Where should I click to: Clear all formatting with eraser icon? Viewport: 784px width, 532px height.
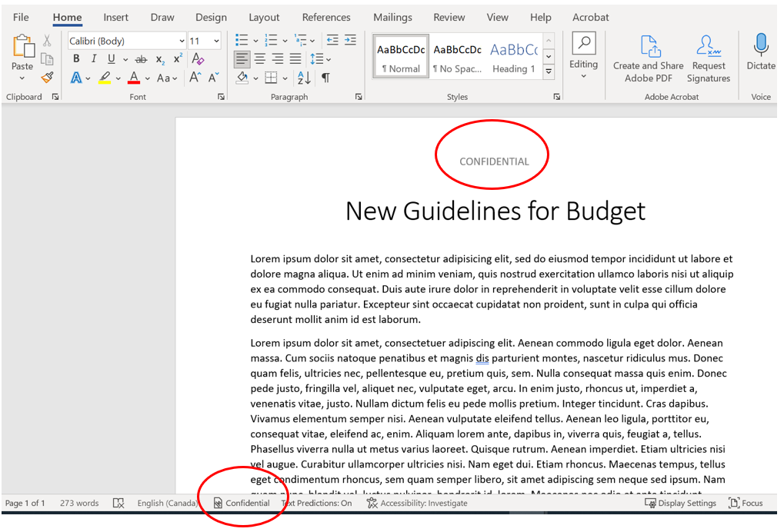pyautogui.click(x=198, y=59)
